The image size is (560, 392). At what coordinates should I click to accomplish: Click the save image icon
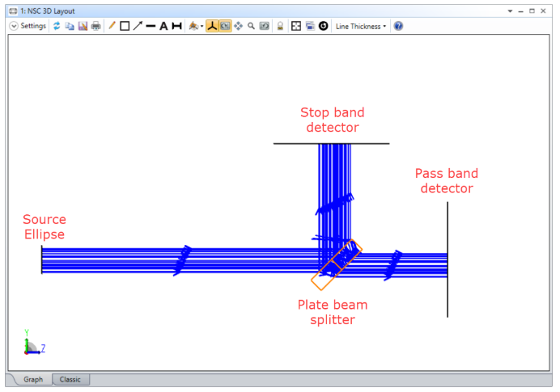(83, 26)
